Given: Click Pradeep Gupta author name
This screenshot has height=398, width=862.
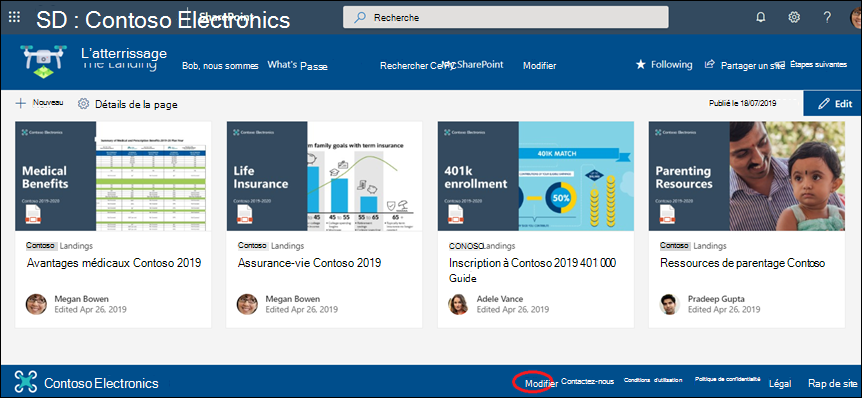Looking at the screenshot, I should 716,299.
